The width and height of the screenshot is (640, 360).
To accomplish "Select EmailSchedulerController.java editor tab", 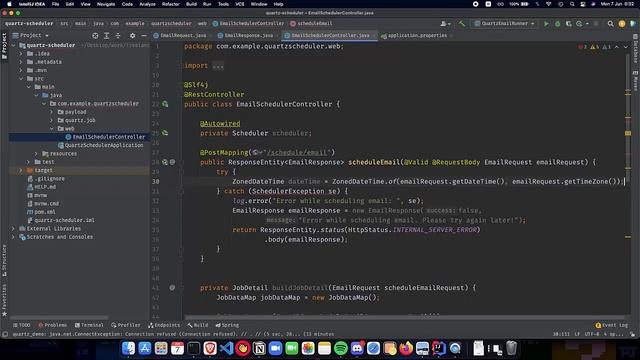I will pos(330,36).
